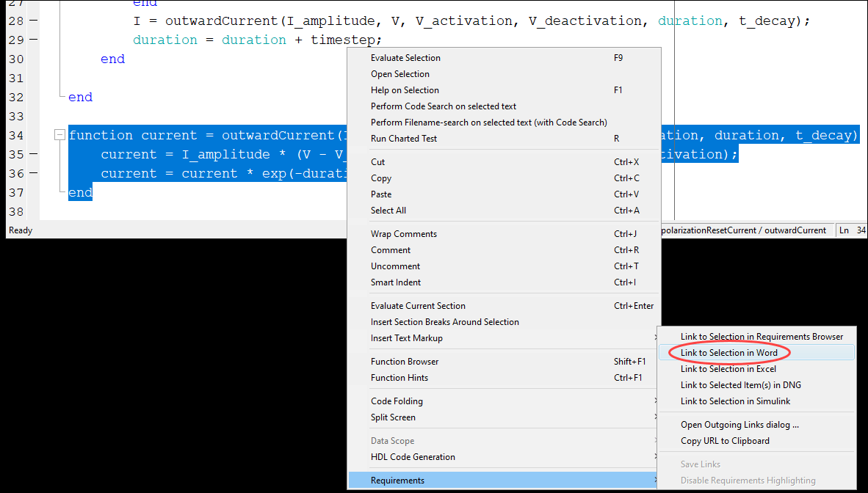Open the Code Folding submenu
Screen dimensions: 868x493
[402, 401]
